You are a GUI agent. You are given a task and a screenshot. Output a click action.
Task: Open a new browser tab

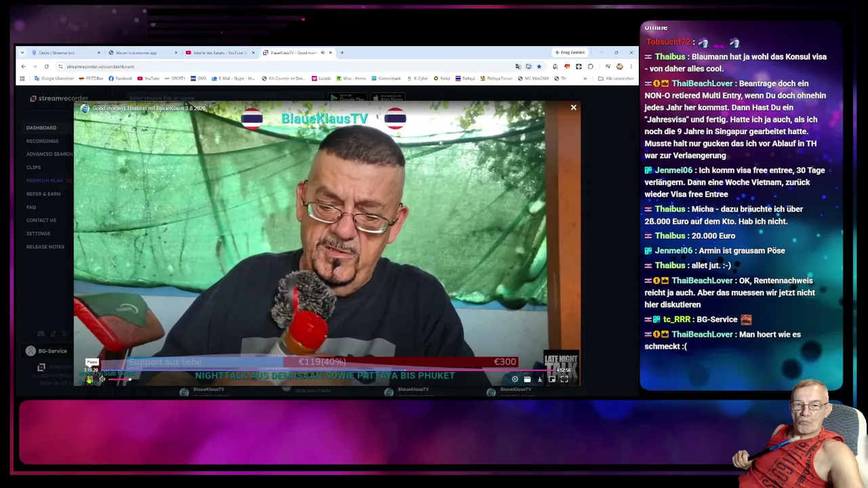coord(342,53)
